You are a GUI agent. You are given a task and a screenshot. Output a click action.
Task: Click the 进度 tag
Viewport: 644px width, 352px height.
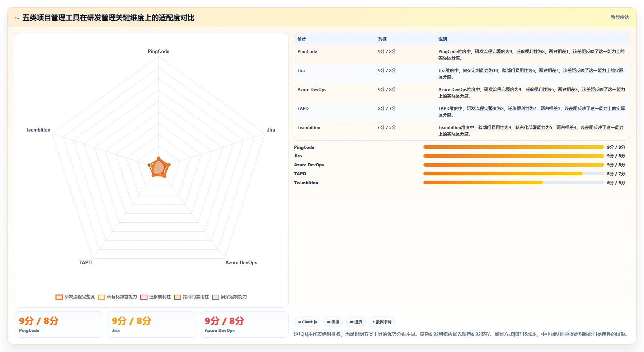coord(356,322)
